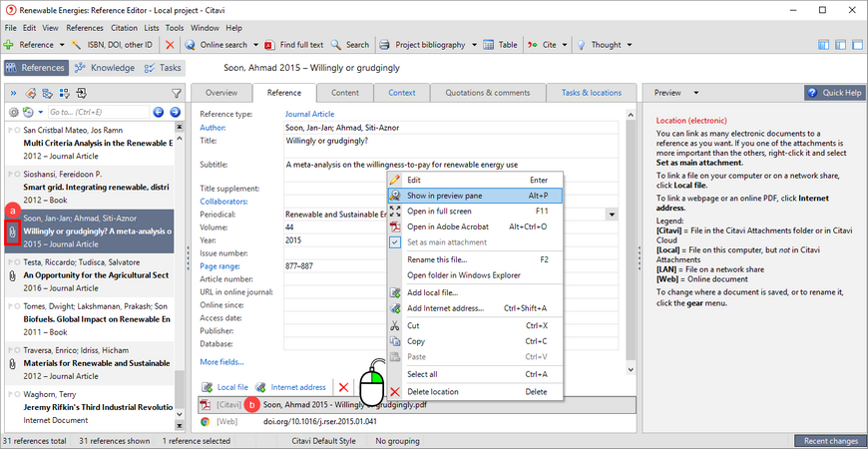
Task: Select the doi.org/10.1016/j.rser.2015.01.041 web location row
Action: [x=417, y=422]
